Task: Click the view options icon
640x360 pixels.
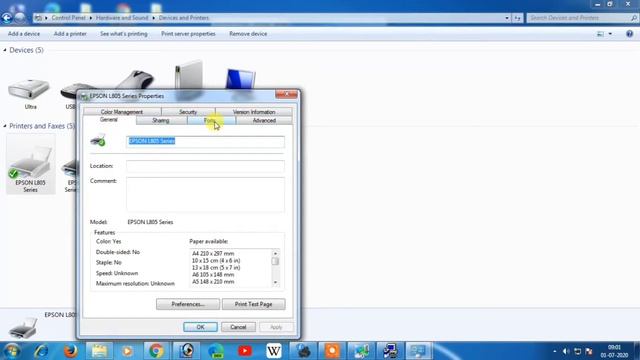Action: point(600,34)
